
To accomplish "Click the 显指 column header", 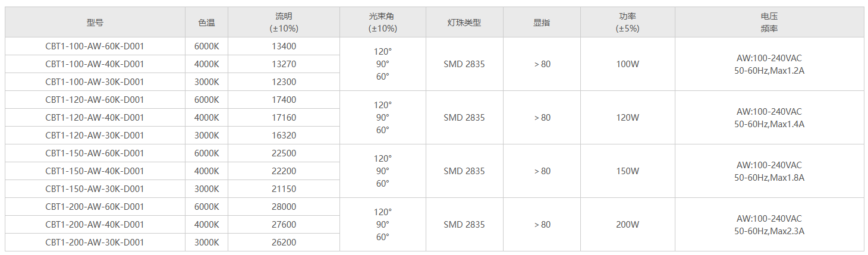I will pyautogui.click(x=542, y=23).
